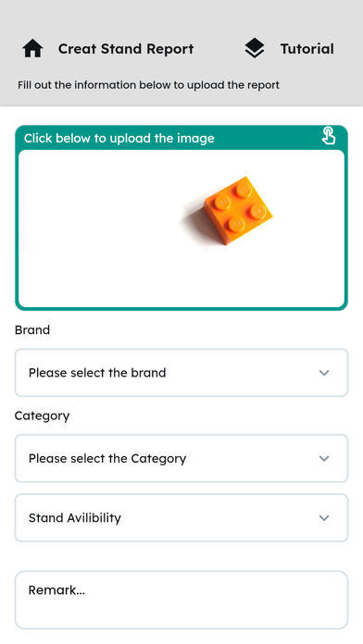Screen dimensions: 363x644
Task: Click the 'Click below to upload the image' banner
Action: (x=119, y=138)
